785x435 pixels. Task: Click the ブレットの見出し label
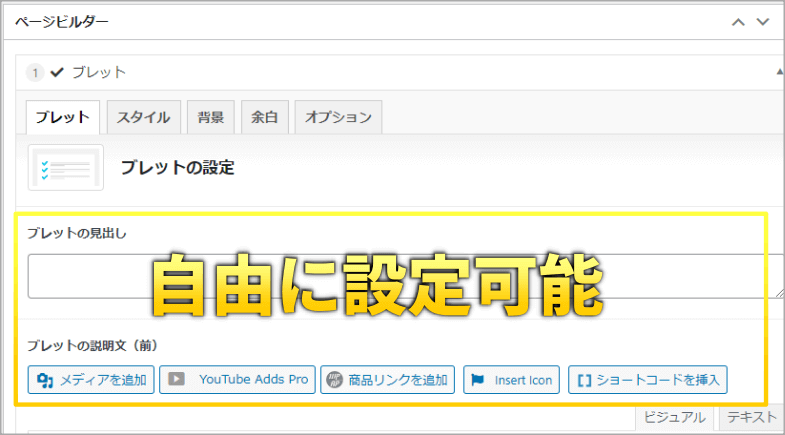click(77, 233)
